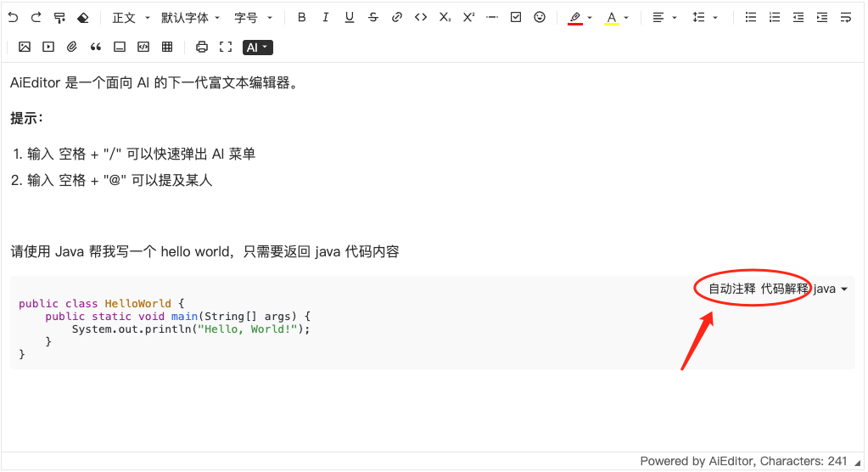The width and height of the screenshot is (868, 472).
Task: Click the editor corner resize handle
Action: pyautogui.click(x=858, y=463)
